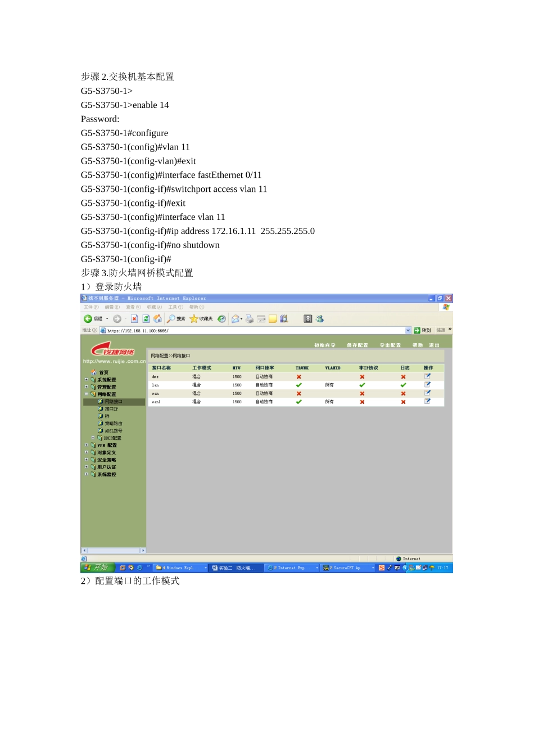Go to the IE Home page icon

coord(158,319)
